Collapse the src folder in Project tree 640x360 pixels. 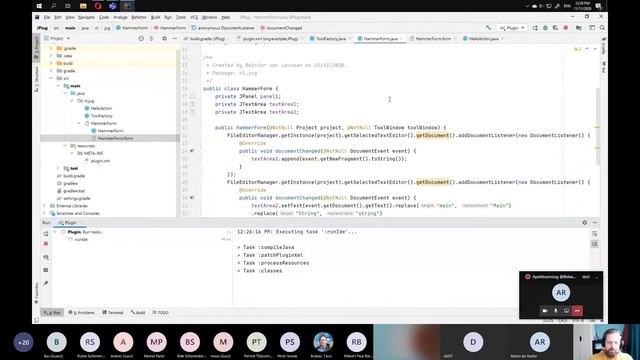point(51,78)
